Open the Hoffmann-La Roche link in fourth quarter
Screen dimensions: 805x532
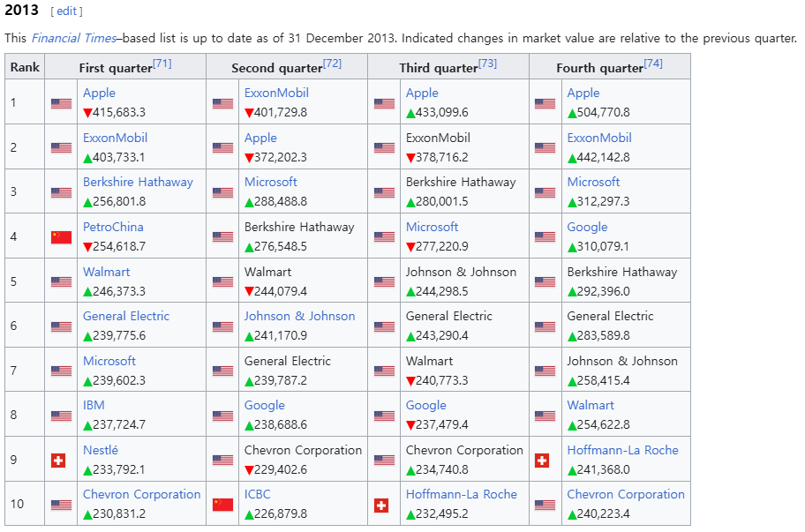[x=623, y=450]
